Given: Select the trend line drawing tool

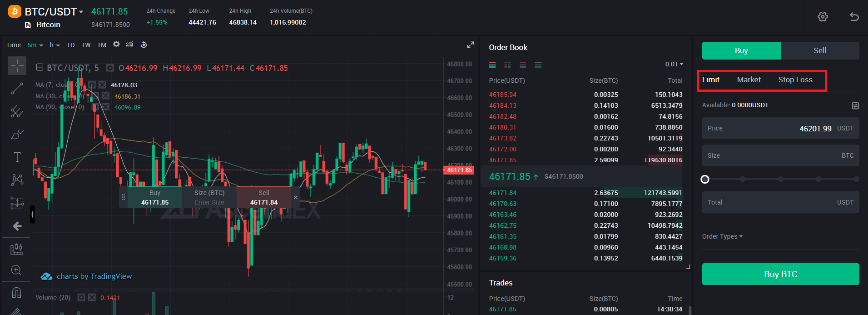Looking at the screenshot, I should pos(17,89).
